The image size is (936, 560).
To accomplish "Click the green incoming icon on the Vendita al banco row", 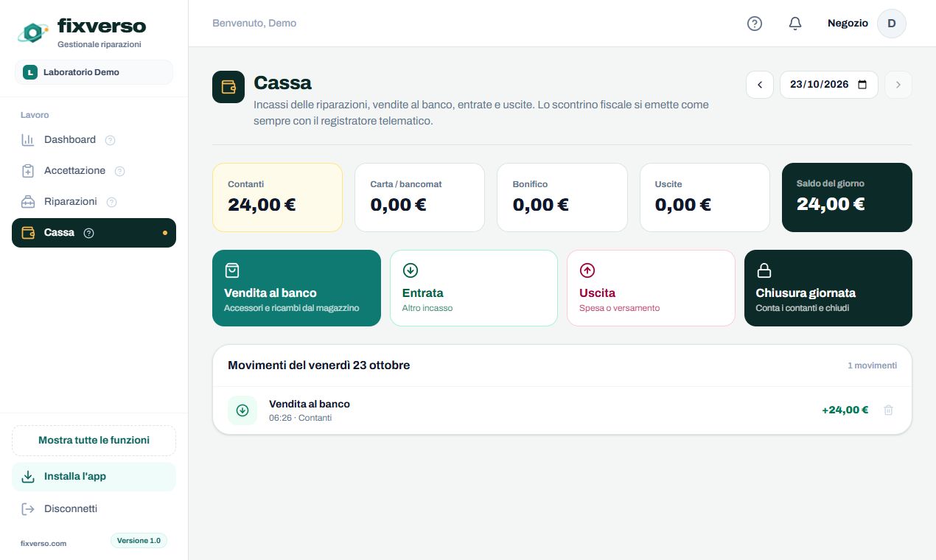I will pyautogui.click(x=242, y=410).
